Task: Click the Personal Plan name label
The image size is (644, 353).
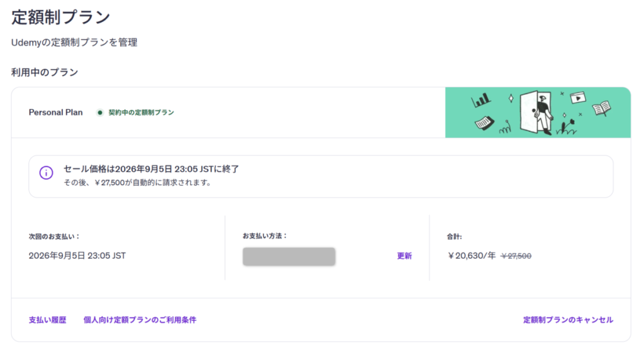Action: (55, 112)
